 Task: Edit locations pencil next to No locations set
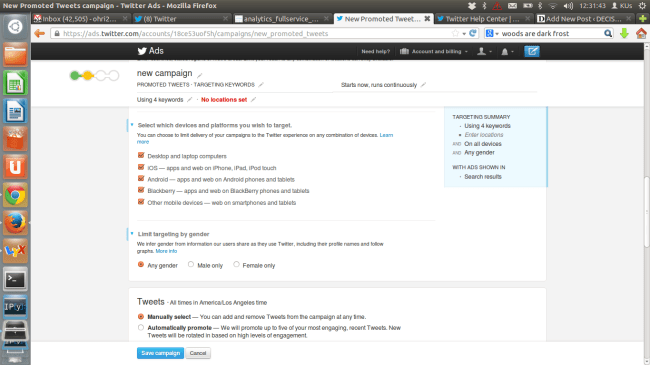click(x=253, y=100)
